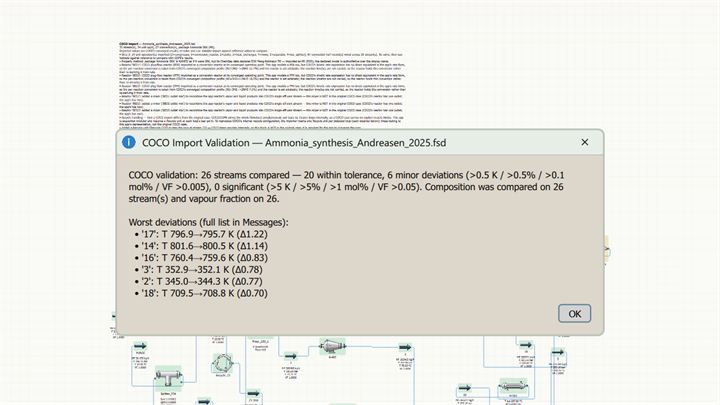Click OK to dismiss the validation dialog
720x405 pixels.
point(574,314)
